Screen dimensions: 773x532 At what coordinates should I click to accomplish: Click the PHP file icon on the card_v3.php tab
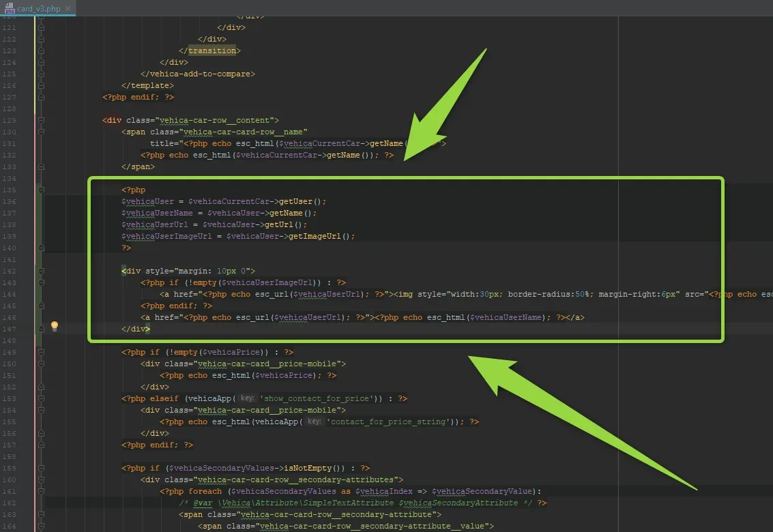coord(9,8)
